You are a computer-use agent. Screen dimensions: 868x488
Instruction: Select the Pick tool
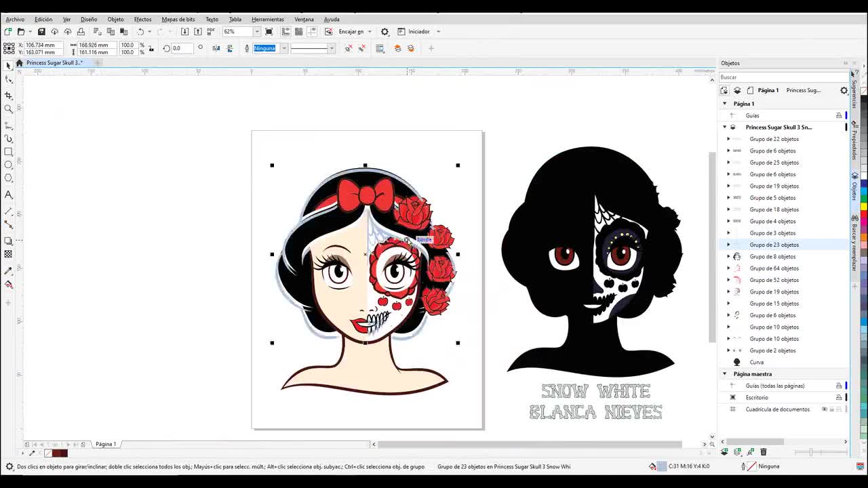8,66
